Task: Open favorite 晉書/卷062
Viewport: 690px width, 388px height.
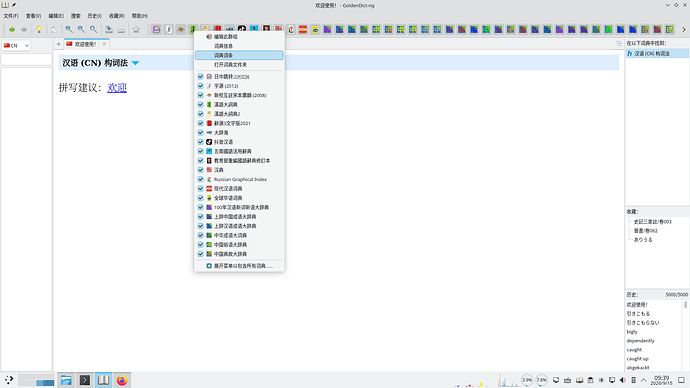Action: click(x=646, y=231)
